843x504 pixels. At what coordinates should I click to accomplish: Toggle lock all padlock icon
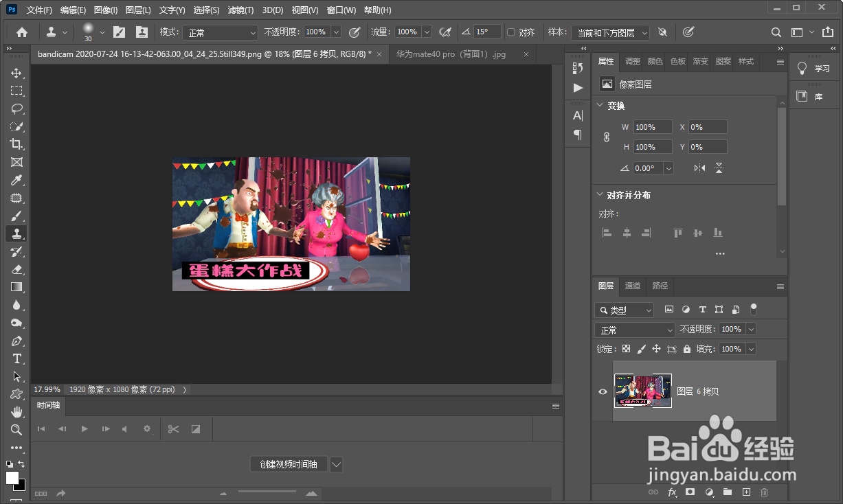(687, 349)
